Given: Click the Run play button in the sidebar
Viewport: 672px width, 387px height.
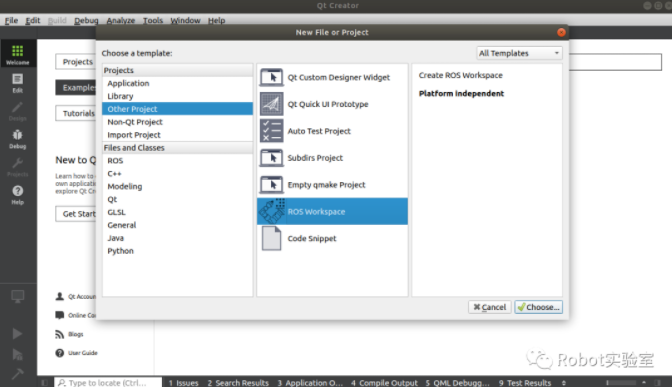Looking at the screenshot, I should pyautogui.click(x=18, y=333).
